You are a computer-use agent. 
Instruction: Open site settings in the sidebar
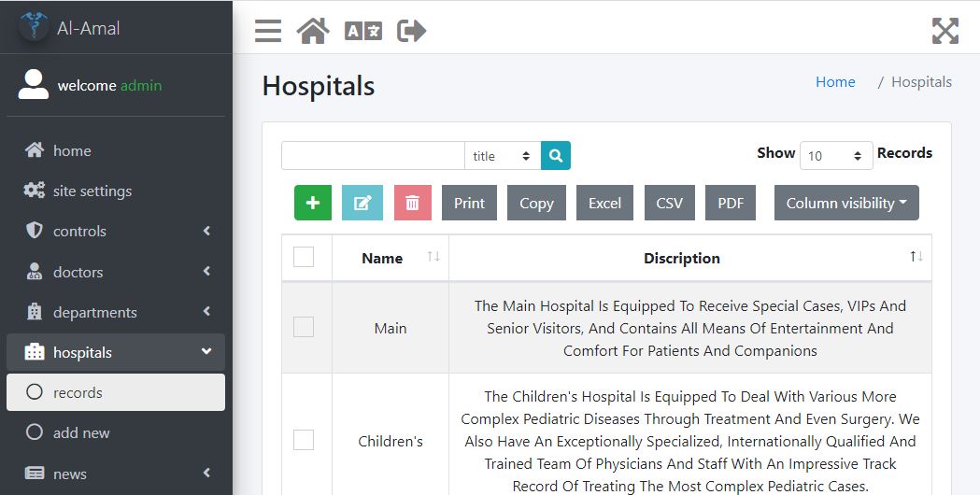point(116,190)
